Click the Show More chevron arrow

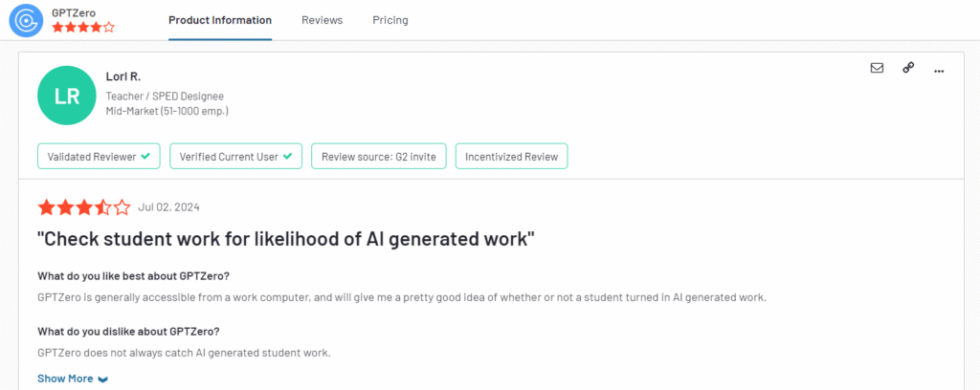[x=103, y=379]
